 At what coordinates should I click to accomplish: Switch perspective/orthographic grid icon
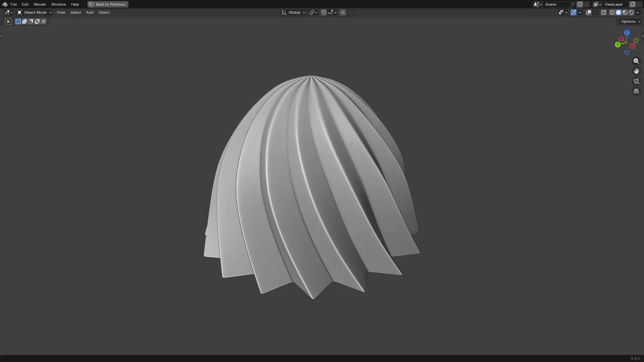[x=636, y=91]
